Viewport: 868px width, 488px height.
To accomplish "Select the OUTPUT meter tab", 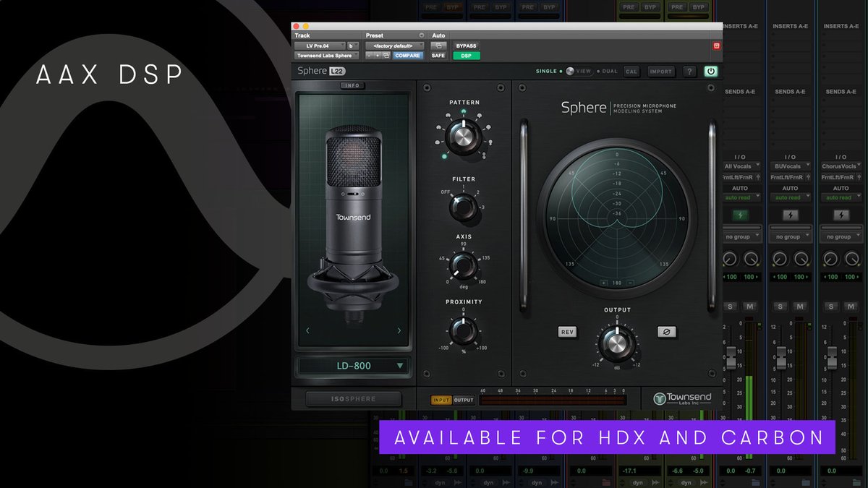I will click(464, 399).
